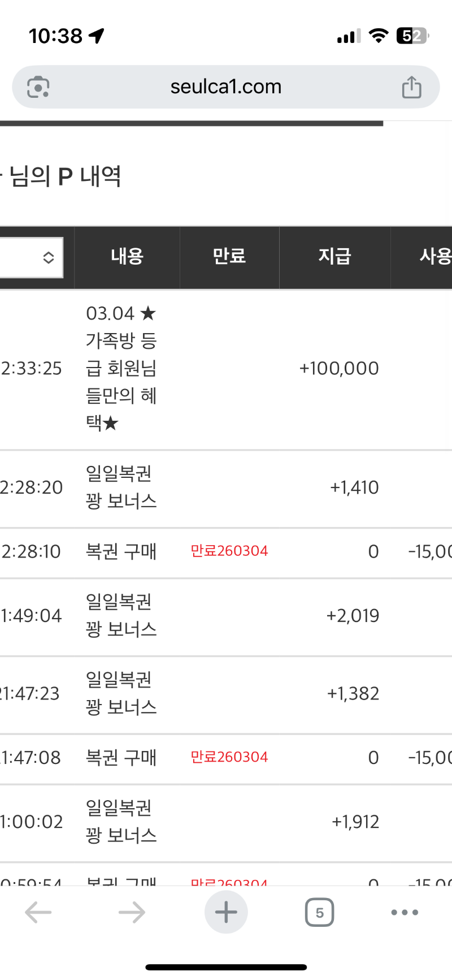Screen dimensions: 452x980
Task: Tap the Google Lens camera icon
Action: (38, 87)
